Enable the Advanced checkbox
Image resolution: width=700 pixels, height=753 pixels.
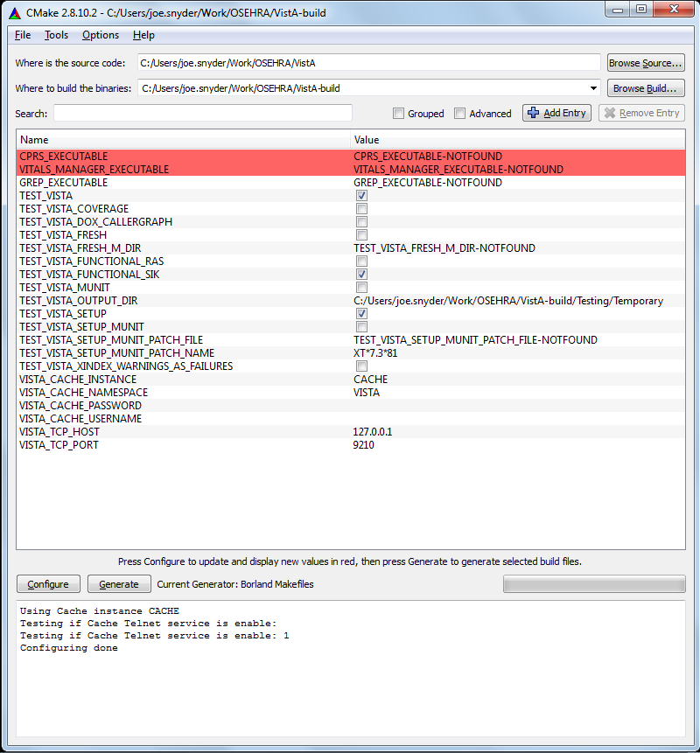460,114
